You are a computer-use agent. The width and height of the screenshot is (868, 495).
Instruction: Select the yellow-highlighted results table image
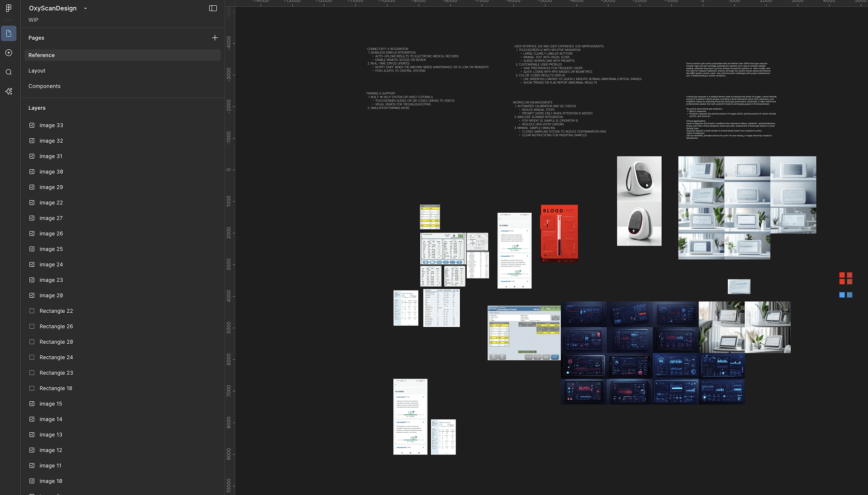(x=430, y=217)
